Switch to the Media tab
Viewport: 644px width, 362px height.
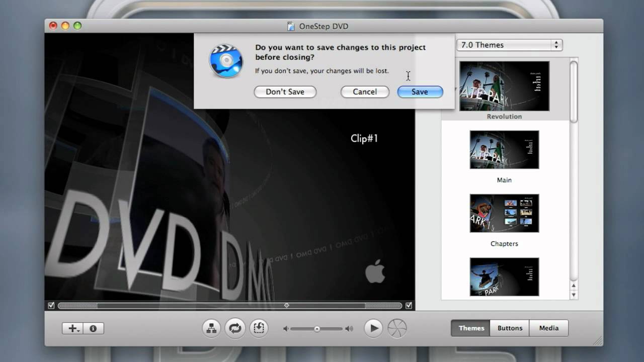tap(549, 328)
